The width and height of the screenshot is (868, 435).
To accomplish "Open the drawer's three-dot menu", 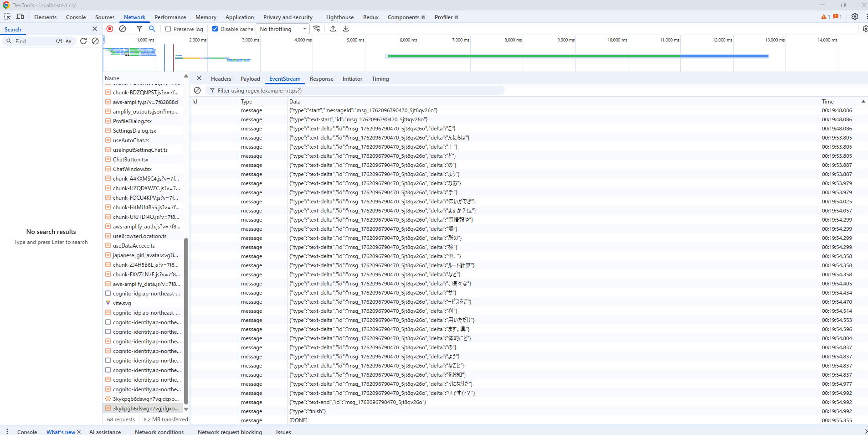I will click(x=7, y=431).
